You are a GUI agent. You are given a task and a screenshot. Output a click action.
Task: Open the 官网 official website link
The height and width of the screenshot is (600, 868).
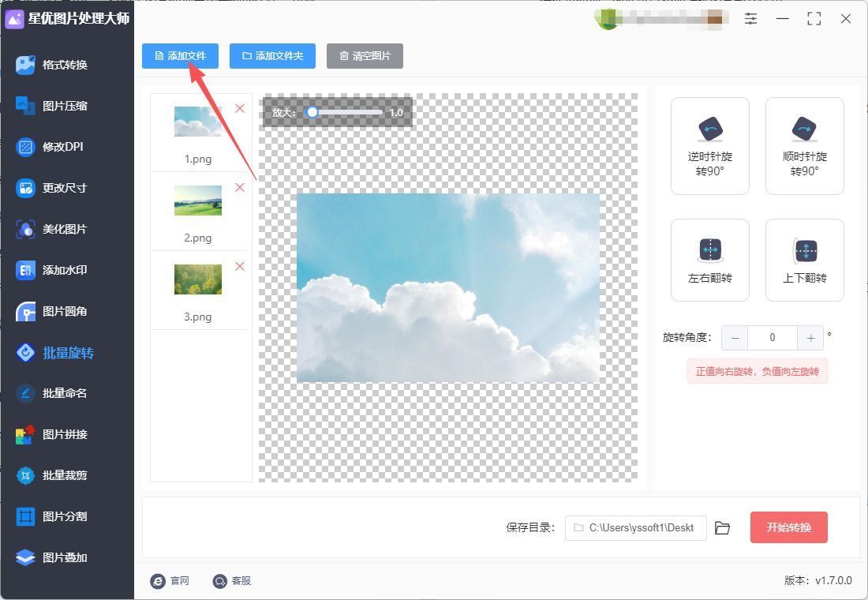(170, 580)
